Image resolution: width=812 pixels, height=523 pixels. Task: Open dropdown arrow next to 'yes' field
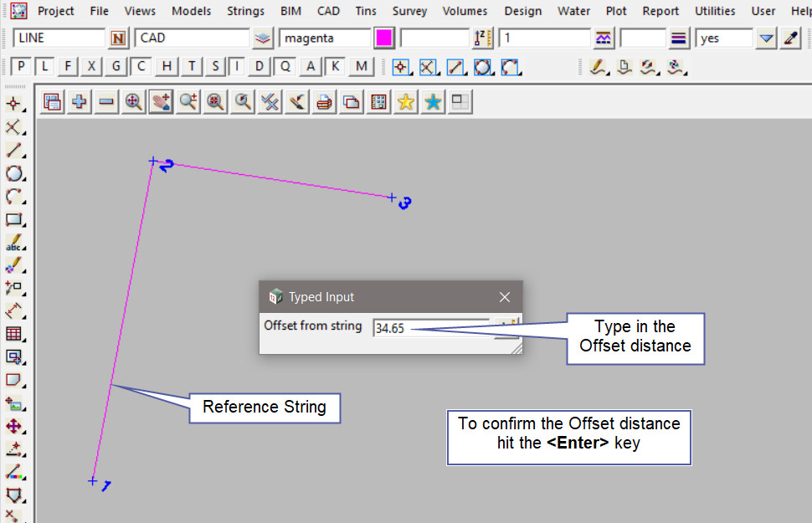click(766, 38)
